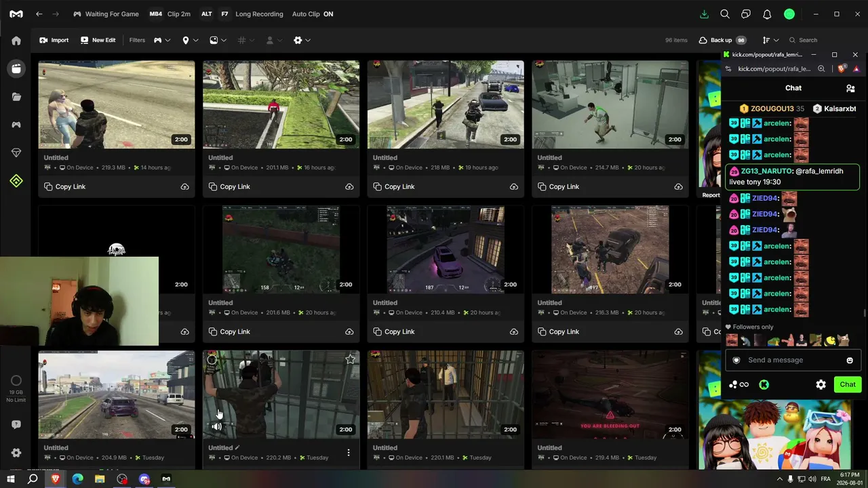This screenshot has width=868, height=488.
Task: Open the 214.7 MB hospital clip thumbnail
Action: click(610, 104)
